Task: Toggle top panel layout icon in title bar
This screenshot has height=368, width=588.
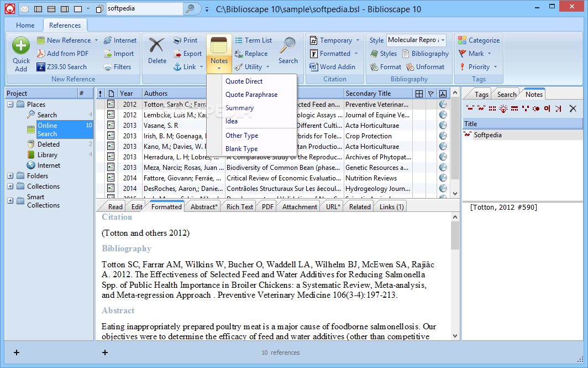Action: click(x=51, y=9)
